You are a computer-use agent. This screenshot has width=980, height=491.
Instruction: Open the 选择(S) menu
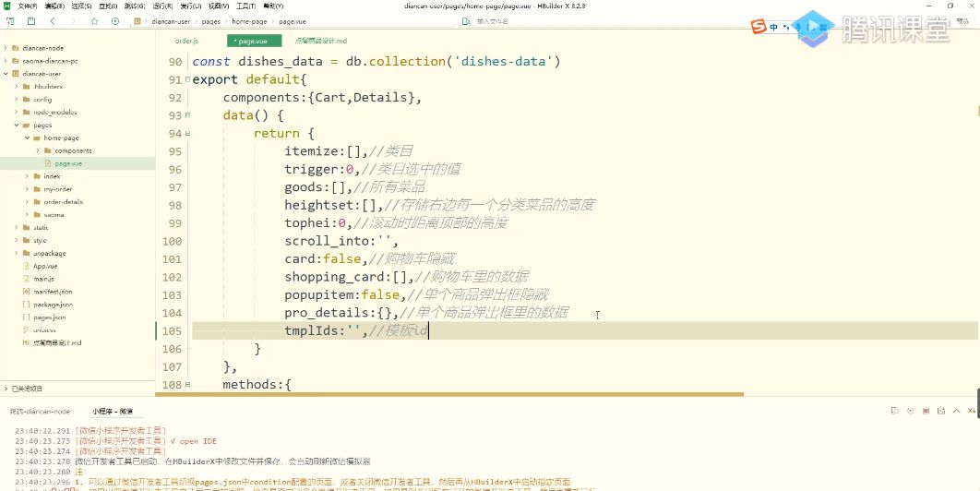80,6
